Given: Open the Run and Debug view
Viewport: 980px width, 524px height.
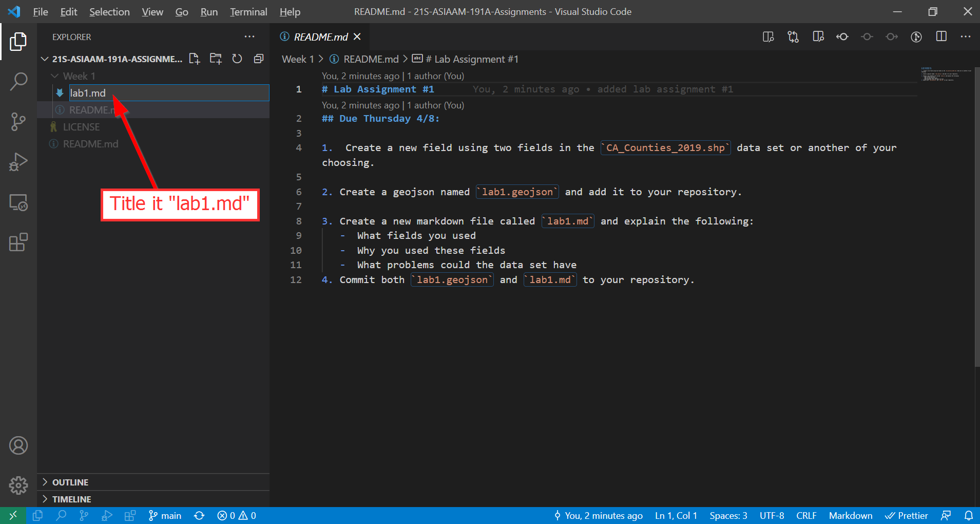Looking at the screenshot, I should click(18, 162).
